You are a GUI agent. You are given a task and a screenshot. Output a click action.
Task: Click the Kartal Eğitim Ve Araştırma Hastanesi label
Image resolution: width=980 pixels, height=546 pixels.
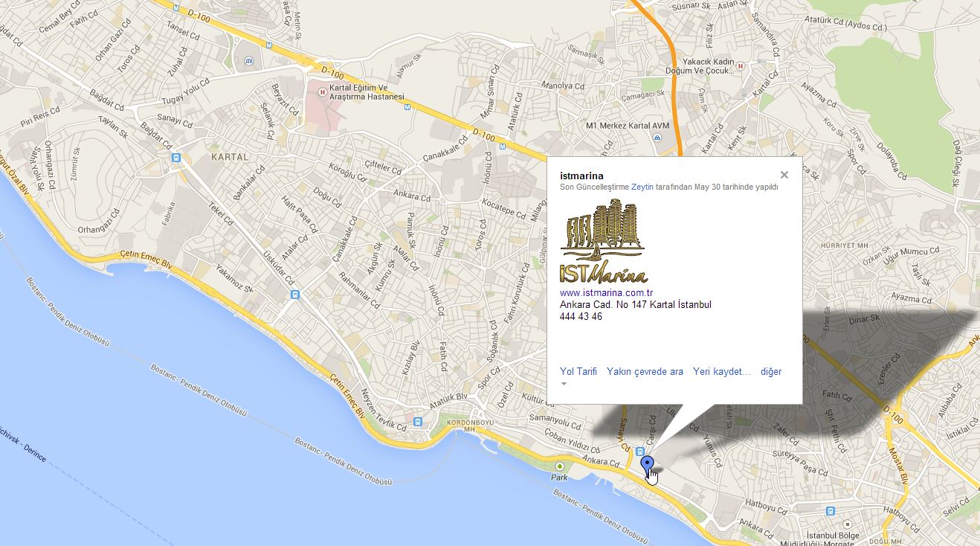point(367,92)
